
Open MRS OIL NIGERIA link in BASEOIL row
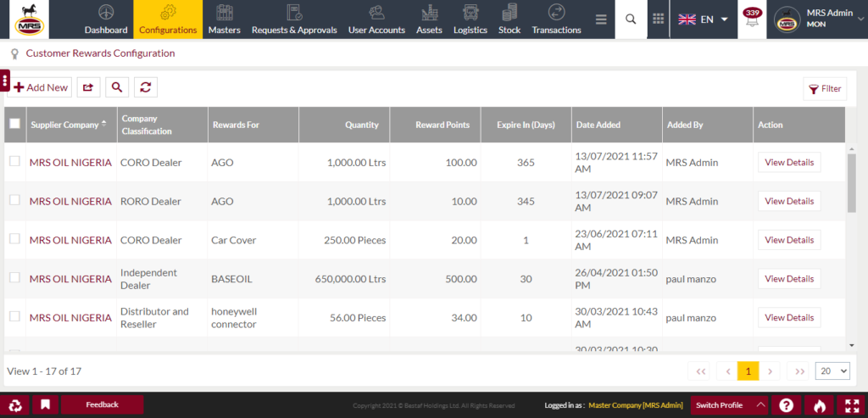70,279
